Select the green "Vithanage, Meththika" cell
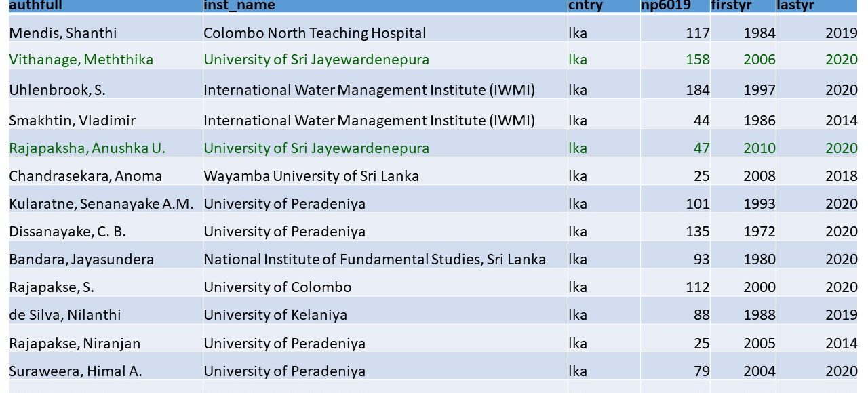 point(81,60)
